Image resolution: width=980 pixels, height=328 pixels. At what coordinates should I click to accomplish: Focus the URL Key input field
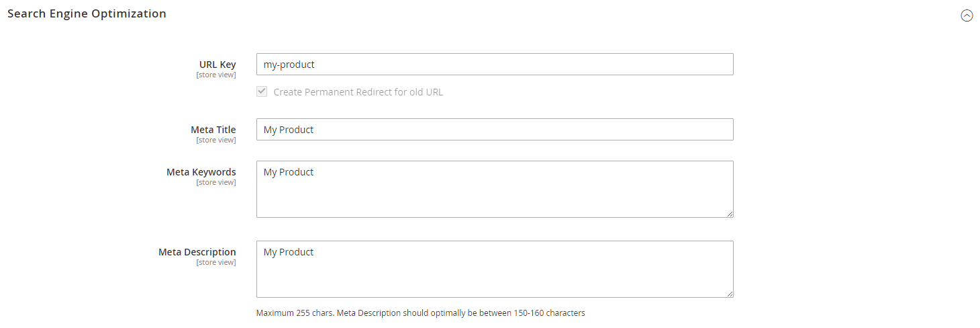point(494,65)
